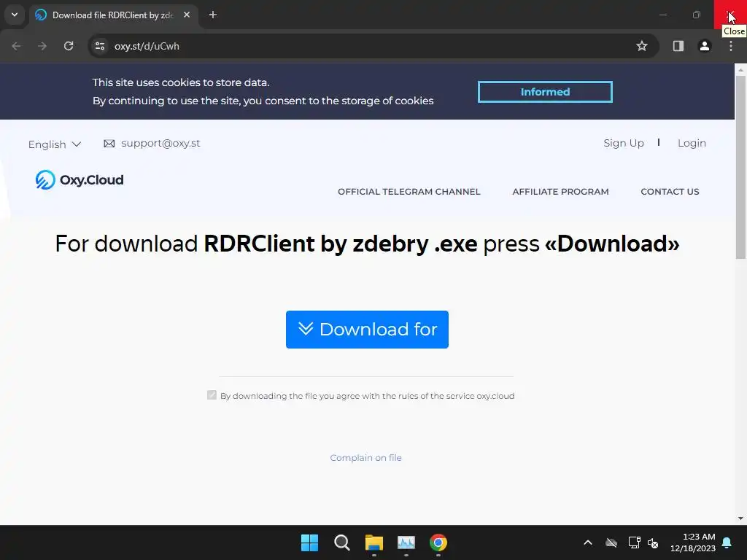Open the Chrome side panel

click(x=678, y=46)
